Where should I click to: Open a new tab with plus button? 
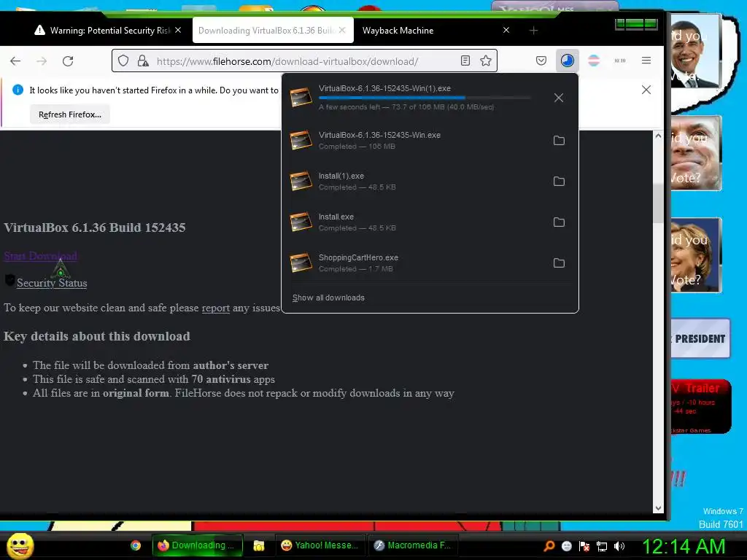tap(533, 31)
